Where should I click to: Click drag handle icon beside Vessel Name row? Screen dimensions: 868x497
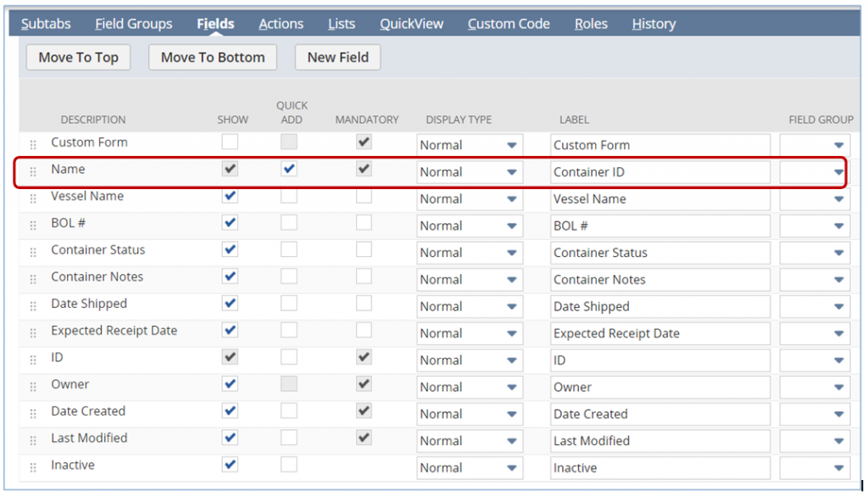click(34, 198)
